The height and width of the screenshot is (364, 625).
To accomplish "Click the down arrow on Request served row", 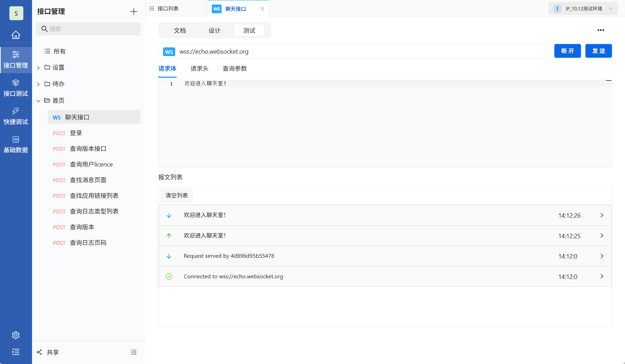I will click(x=169, y=256).
